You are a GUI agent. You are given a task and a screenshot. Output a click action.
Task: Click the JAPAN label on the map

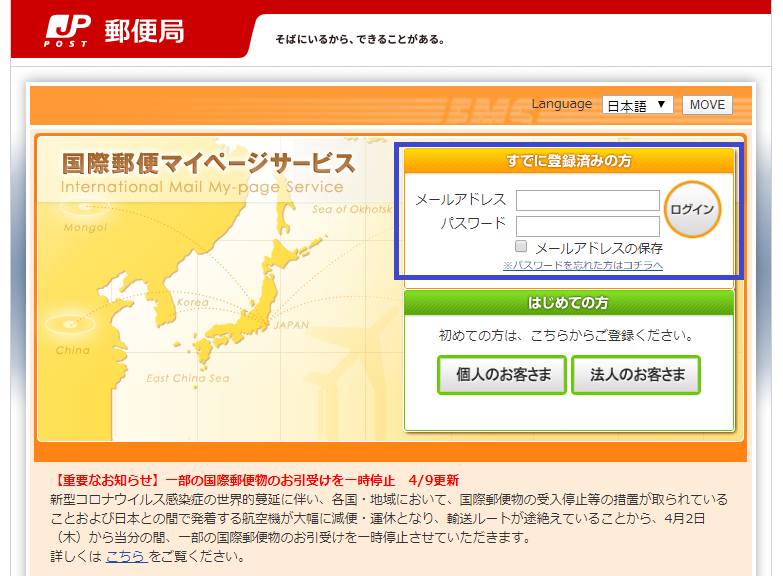click(x=291, y=325)
